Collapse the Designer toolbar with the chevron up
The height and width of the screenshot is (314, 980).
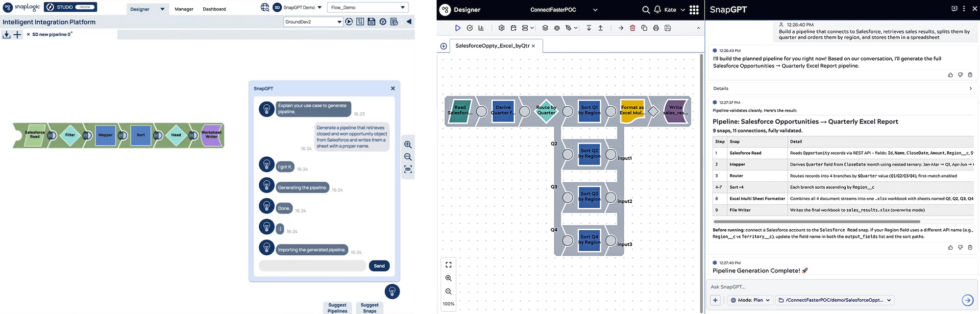click(x=698, y=28)
